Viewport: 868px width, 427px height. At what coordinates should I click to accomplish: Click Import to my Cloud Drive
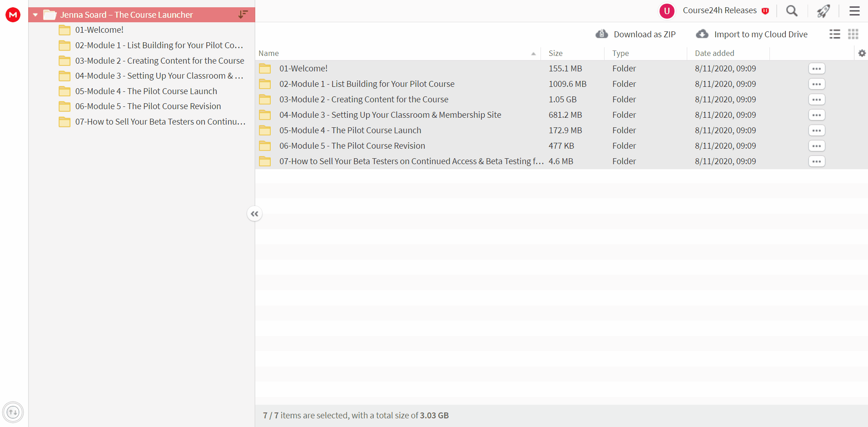752,34
